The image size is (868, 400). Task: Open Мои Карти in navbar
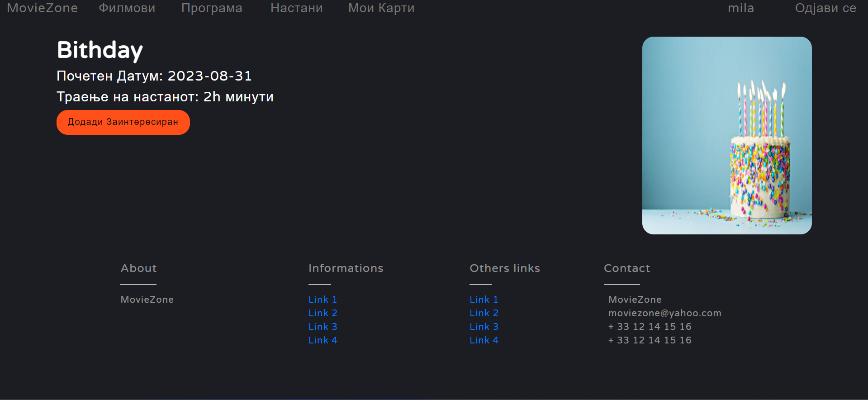[381, 8]
